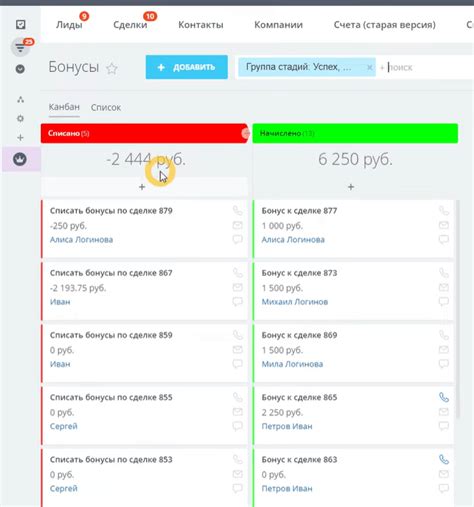
Task: Click phone icon on Бонус к сделке 863
Action: coord(444,459)
